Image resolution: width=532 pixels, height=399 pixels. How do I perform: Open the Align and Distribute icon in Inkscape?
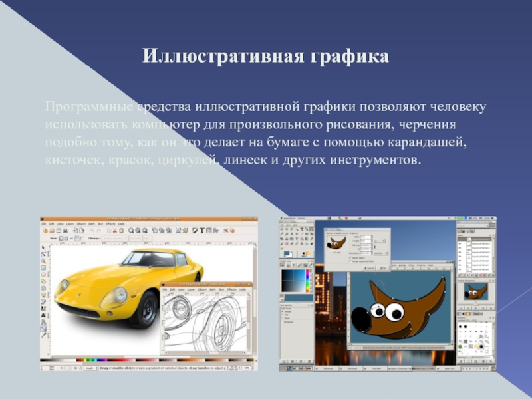coord(215,231)
